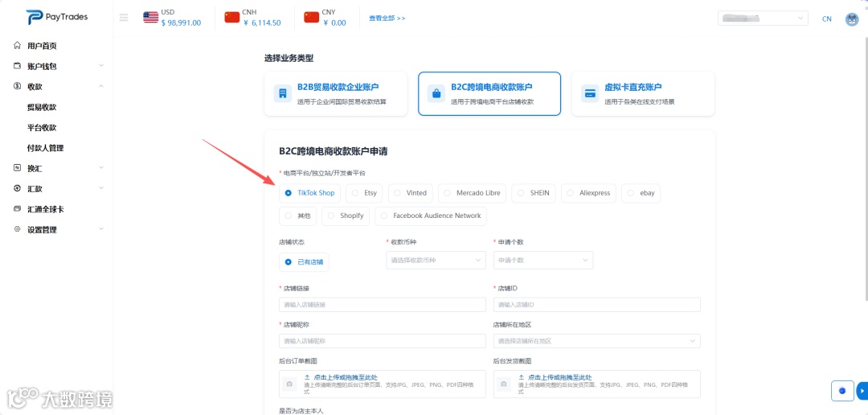Choose B2B贸易收款企业账户 card
The width and height of the screenshot is (868, 415).
point(336,93)
